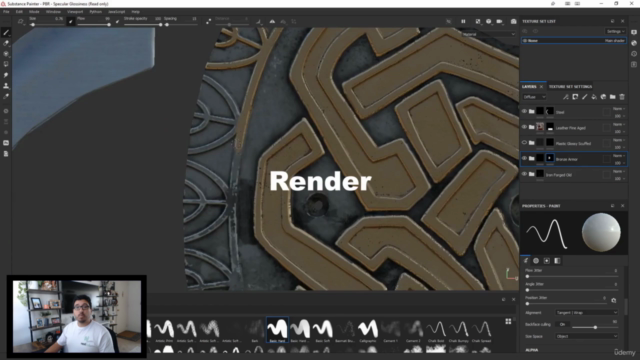Open the camera icon in viewport toolbar
This screenshot has width=640, height=360.
[513, 21]
